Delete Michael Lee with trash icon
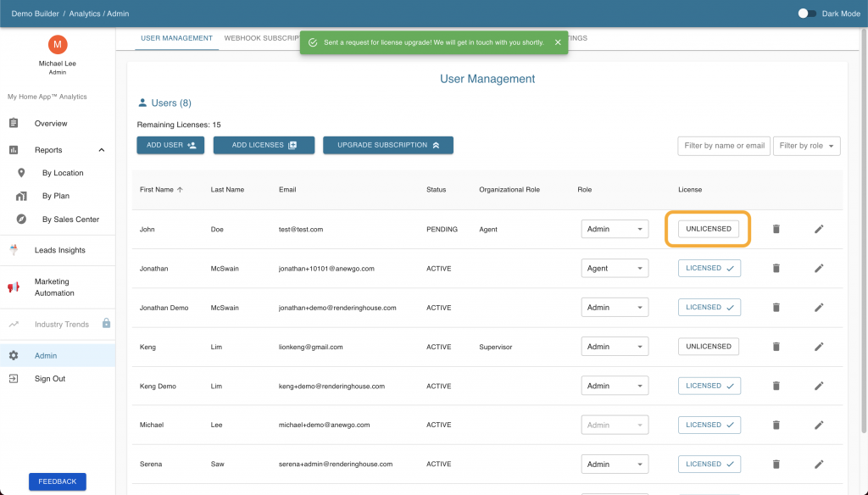The width and height of the screenshot is (868, 495). point(776,425)
